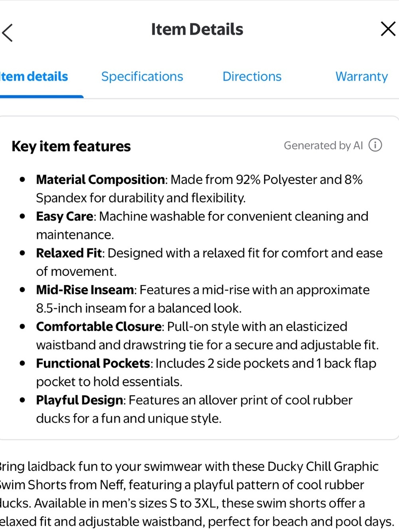Close the Item Details panel with X
The image size is (399, 532).
pos(388,29)
